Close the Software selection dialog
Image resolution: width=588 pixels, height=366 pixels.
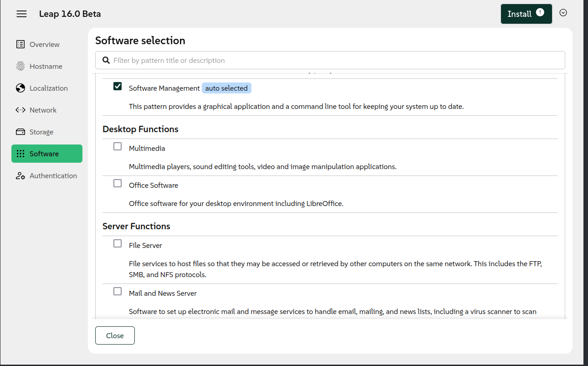pyautogui.click(x=115, y=335)
